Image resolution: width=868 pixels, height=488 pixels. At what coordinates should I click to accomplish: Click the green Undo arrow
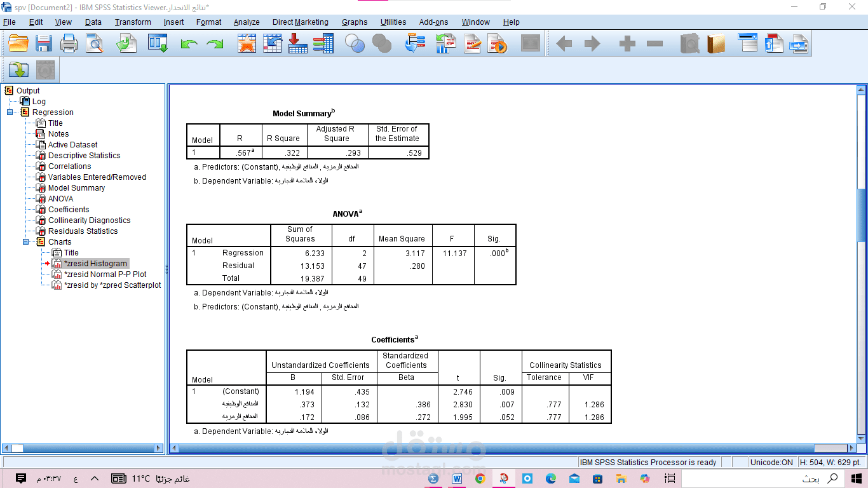pos(189,44)
